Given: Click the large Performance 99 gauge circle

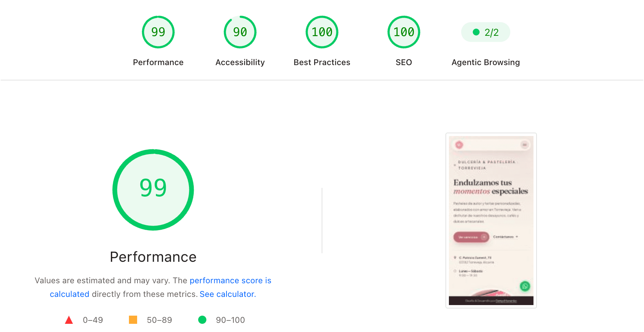Looking at the screenshot, I should click(x=153, y=190).
